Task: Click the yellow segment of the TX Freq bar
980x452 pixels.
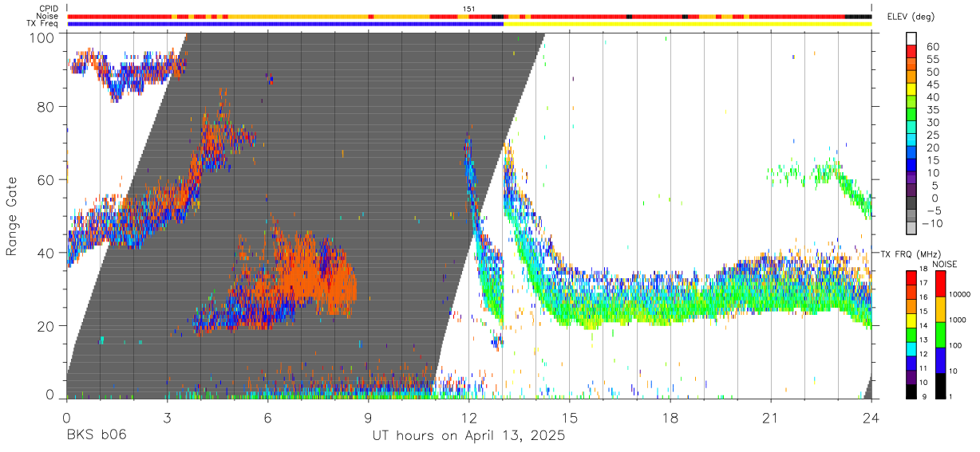Action: (x=688, y=24)
